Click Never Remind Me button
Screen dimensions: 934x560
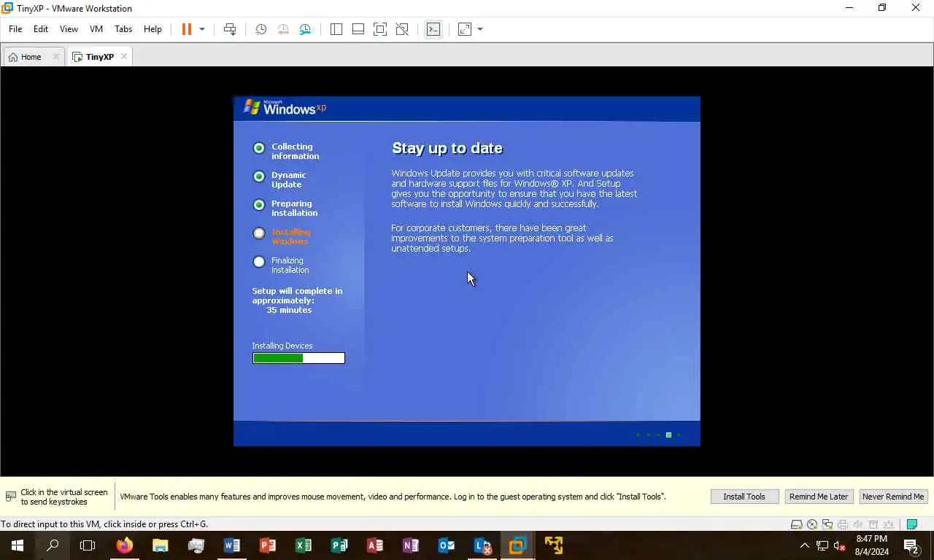893,497
